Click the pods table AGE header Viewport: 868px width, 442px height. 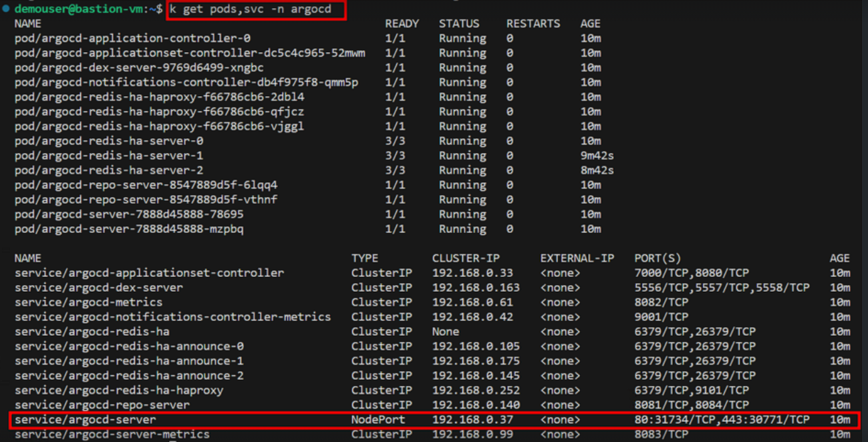[x=590, y=23]
